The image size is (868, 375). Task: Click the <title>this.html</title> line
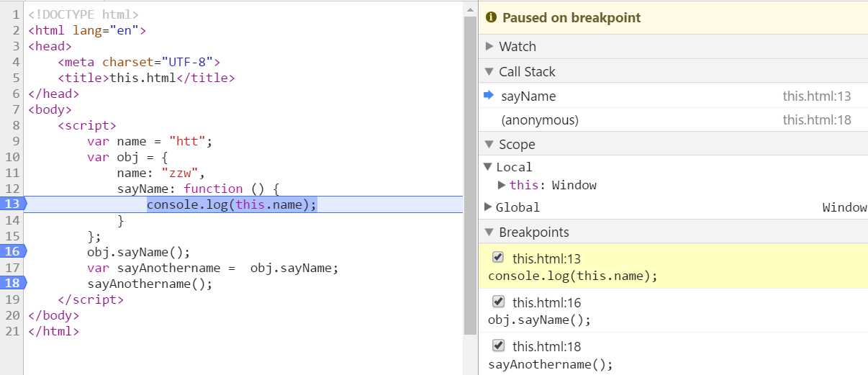146,78
